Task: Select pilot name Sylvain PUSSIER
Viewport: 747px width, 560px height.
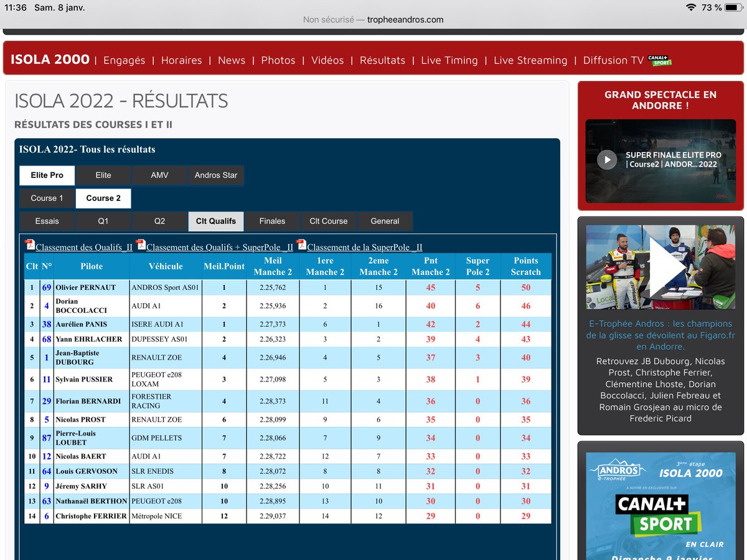Action: tap(84, 380)
